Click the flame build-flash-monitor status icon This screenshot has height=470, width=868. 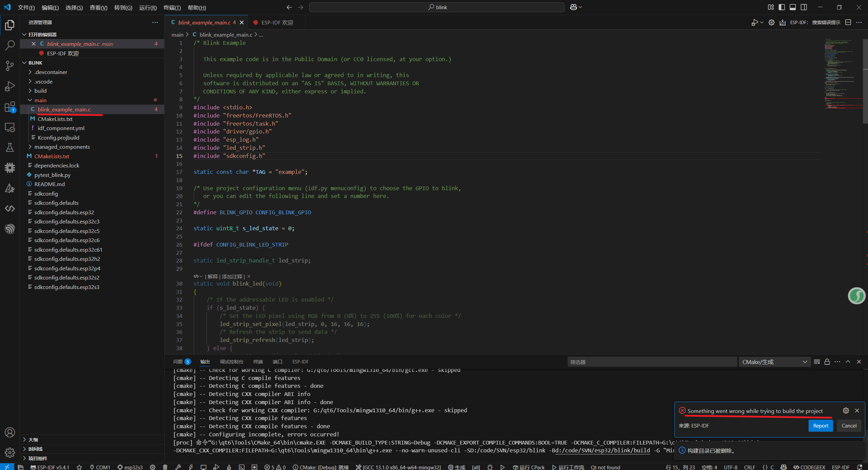(x=229, y=467)
